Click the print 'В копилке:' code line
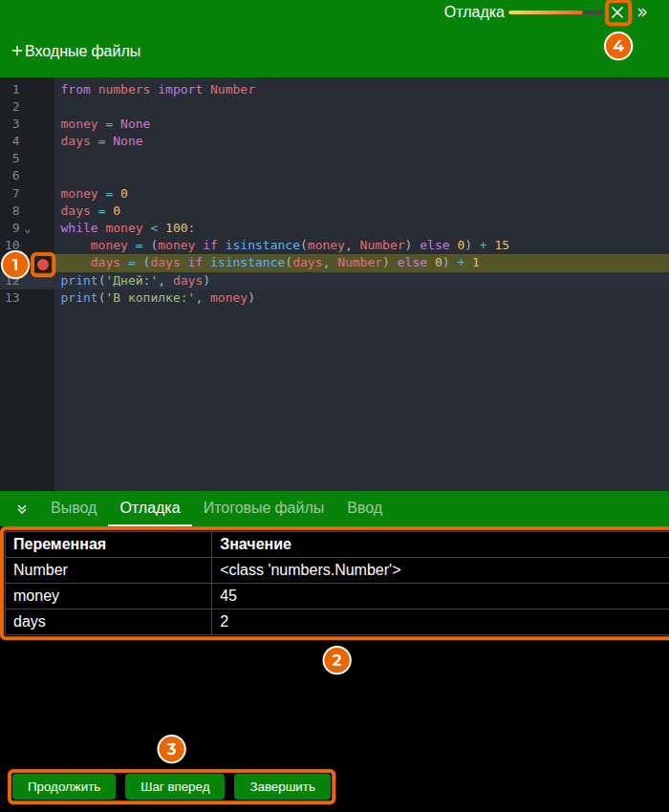 pos(158,298)
